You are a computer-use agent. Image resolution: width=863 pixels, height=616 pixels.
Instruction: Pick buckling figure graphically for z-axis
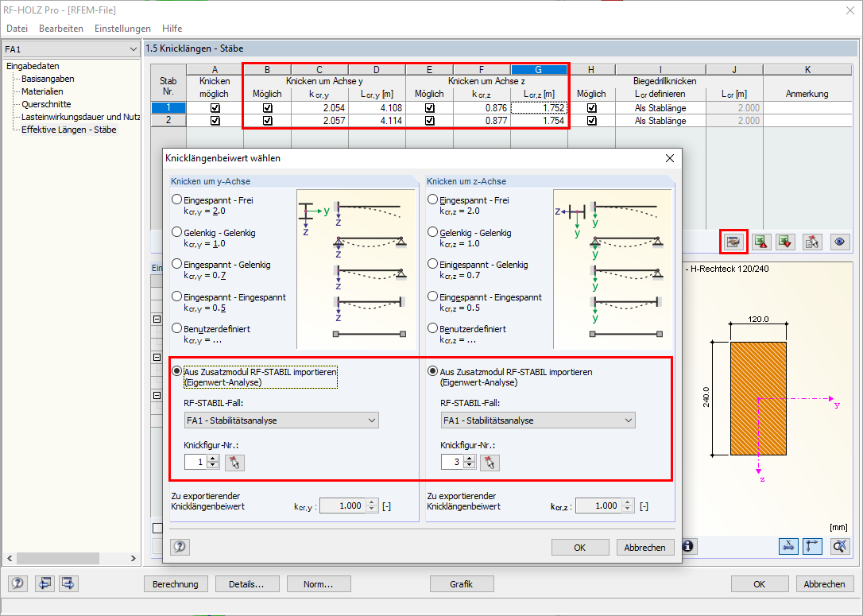tap(490, 463)
